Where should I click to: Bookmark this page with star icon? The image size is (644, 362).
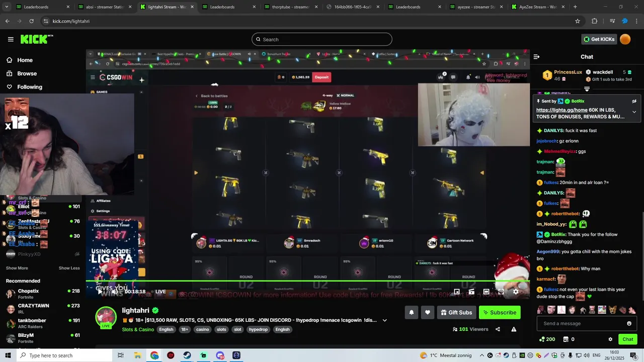(x=578, y=21)
